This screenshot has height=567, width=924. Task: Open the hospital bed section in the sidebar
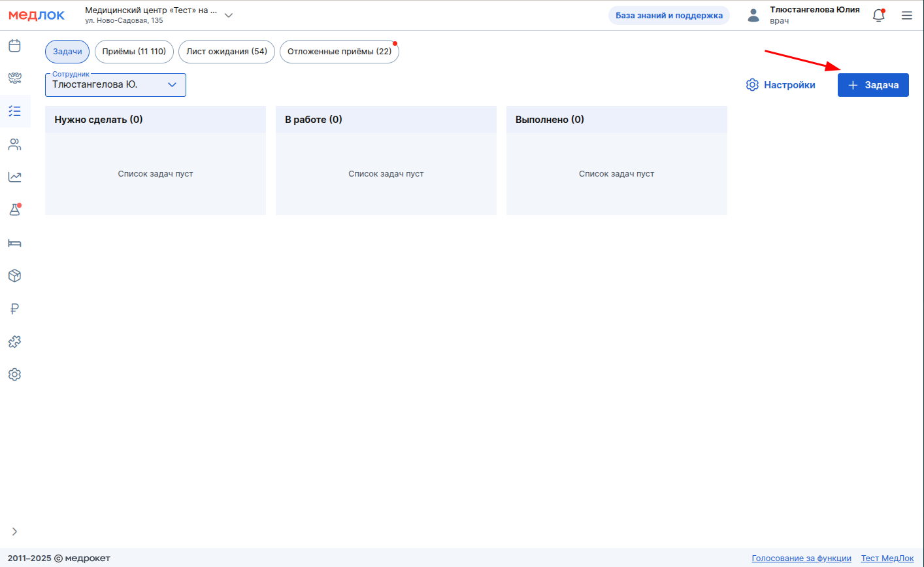pos(14,243)
